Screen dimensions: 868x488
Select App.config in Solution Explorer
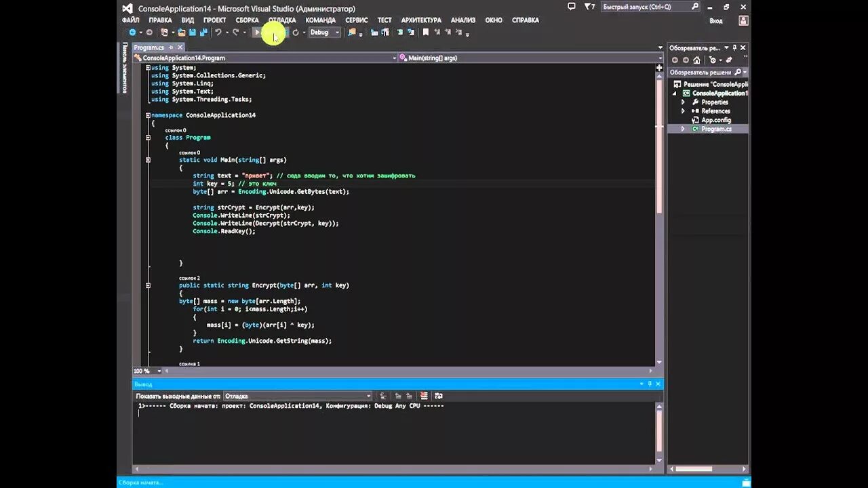pos(715,120)
